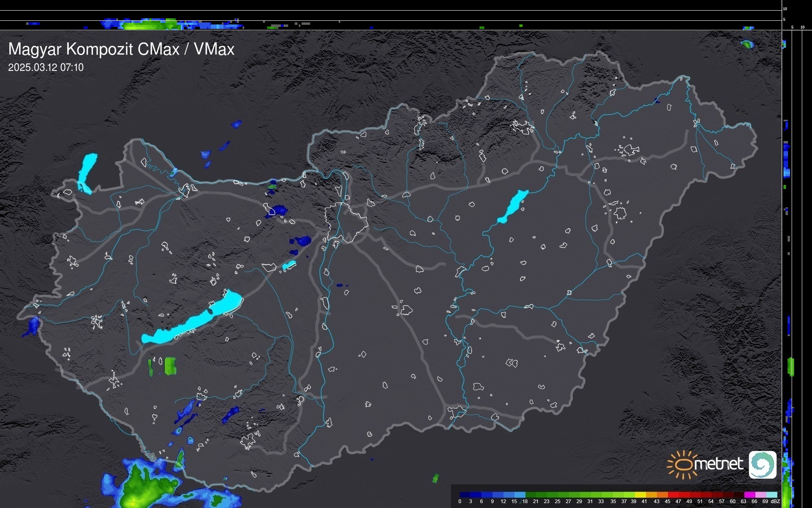
Task: Select the magenta 63 dBZ legend swatch
Action: [x=749, y=495]
